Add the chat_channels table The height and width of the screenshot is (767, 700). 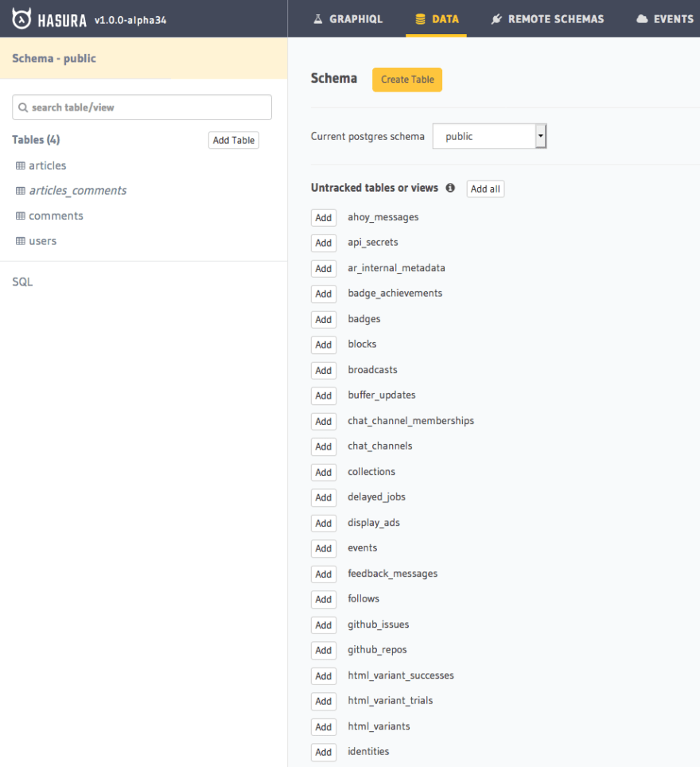[x=323, y=446]
